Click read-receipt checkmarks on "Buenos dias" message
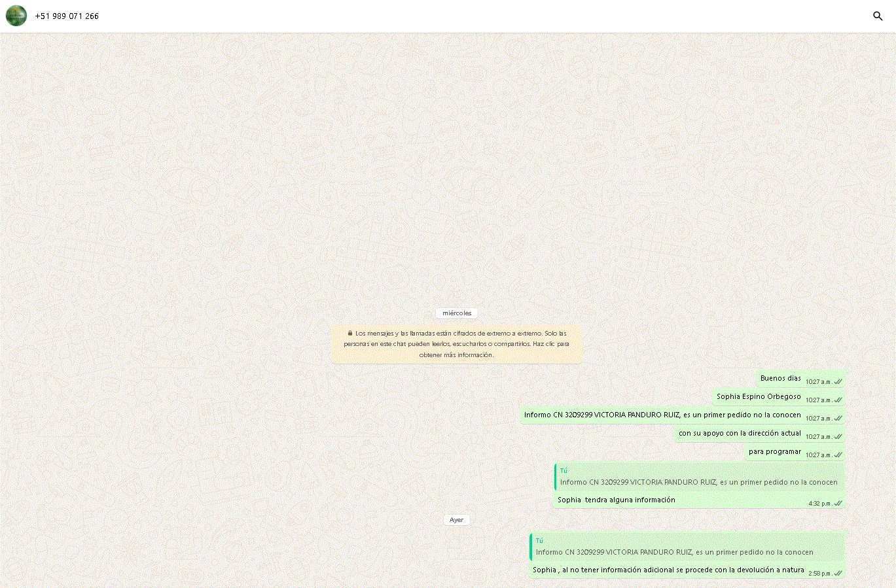The image size is (896, 588). [x=838, y=381]
